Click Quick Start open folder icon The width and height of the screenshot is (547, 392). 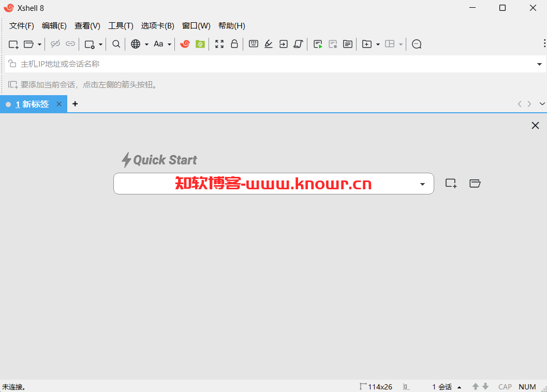(475, 183)
